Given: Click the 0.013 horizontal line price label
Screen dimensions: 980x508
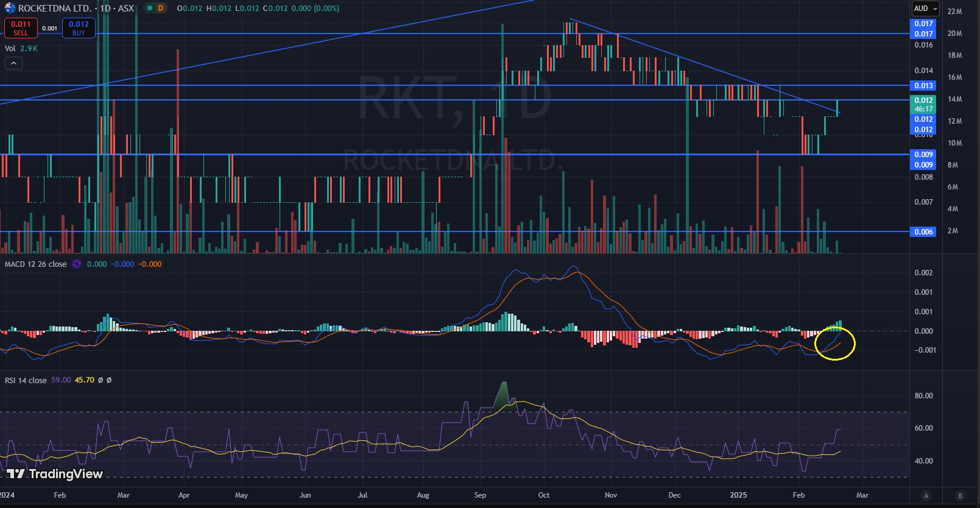Looking at the screenshot, I should pyautogui.click(x=923, y=86).
